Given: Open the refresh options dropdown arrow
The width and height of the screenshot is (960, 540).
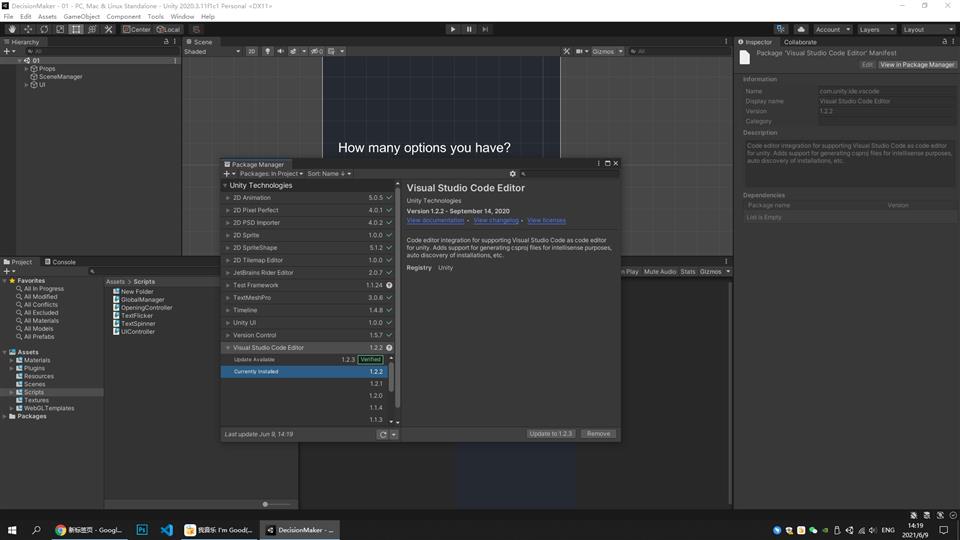Looking at the screenshot, I should pyautogui.click(x=394, y=435).
